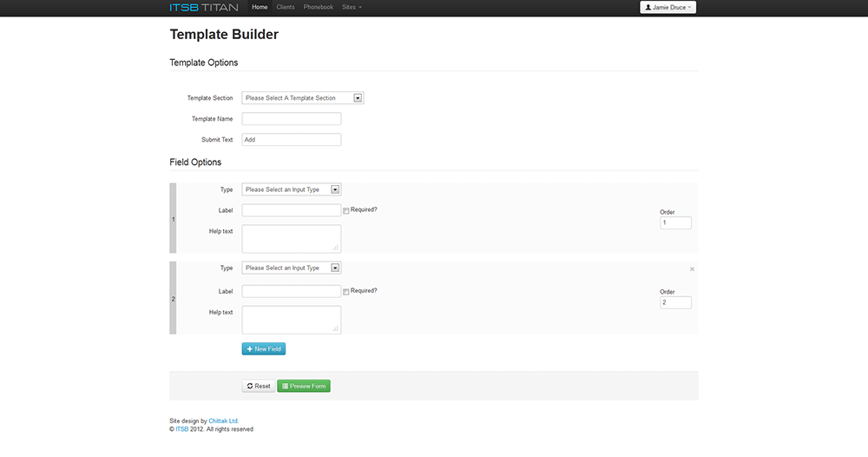Open the Template Section dropdown
Image resolution: width=868 pixels, height=457 pixels.
tap(302, 98)
